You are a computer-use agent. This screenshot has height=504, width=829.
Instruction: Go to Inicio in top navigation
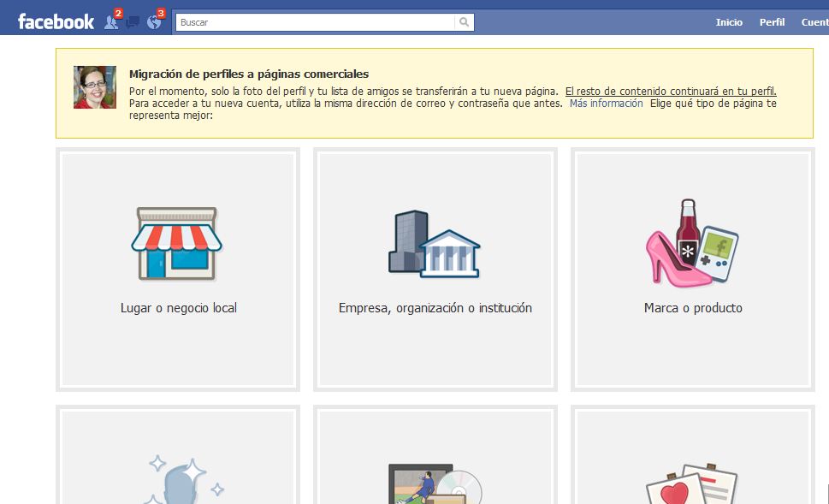[729, 22]
